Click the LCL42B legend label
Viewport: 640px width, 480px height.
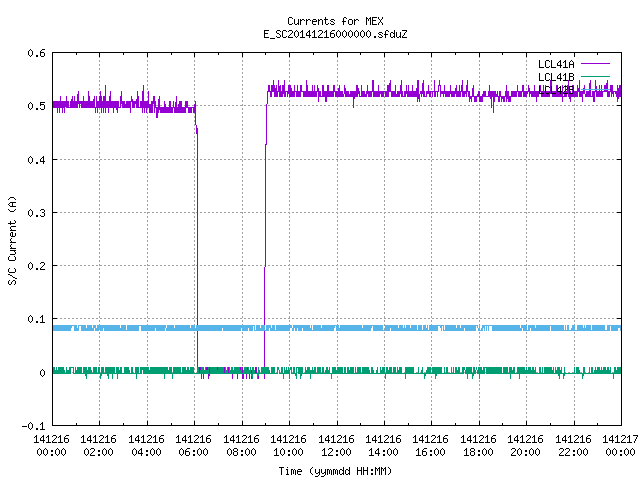(556, 90)
